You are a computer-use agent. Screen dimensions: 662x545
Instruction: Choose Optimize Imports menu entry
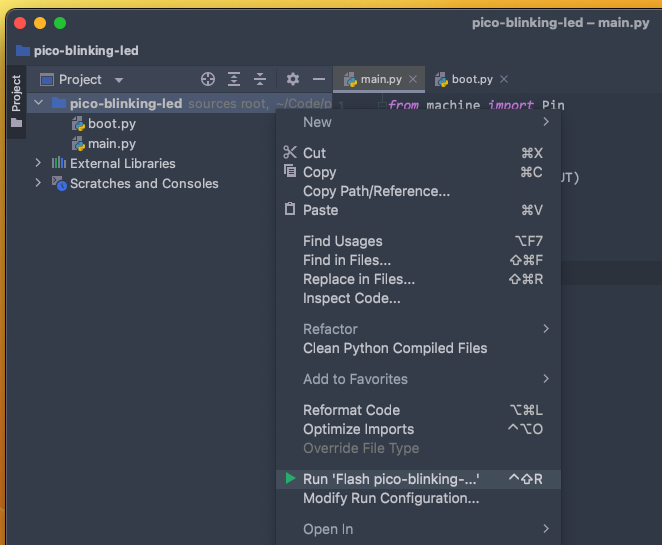pos(418,429)
